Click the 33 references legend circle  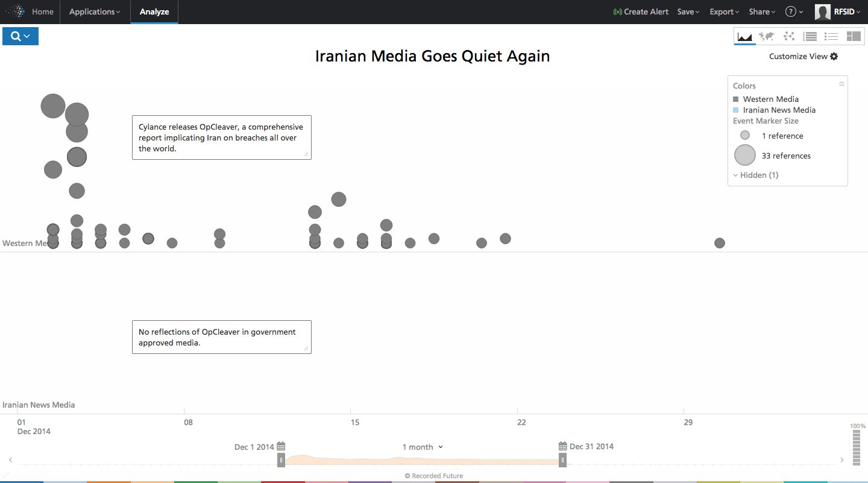point(745,155)
